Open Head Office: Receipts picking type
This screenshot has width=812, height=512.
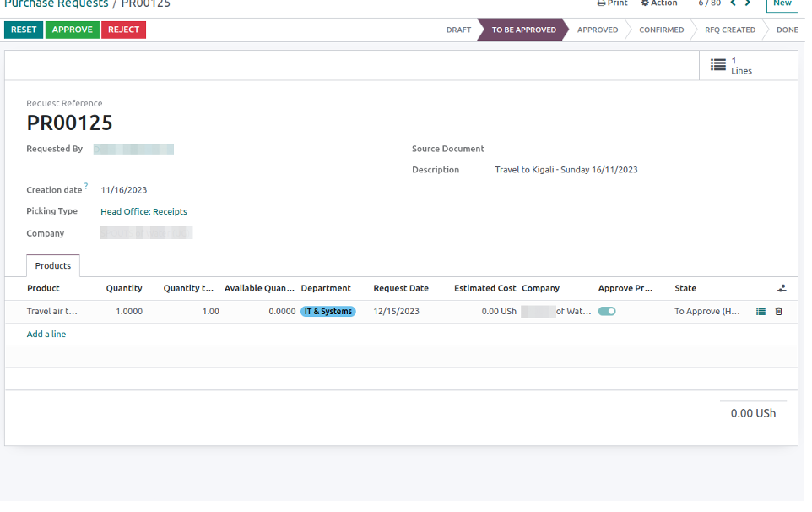pos(143,212)
